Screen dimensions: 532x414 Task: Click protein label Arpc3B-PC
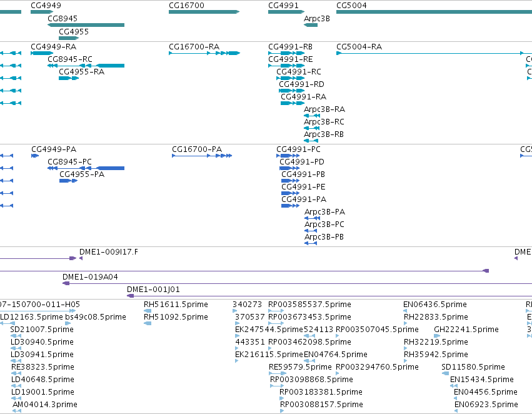tap(324, 225)
